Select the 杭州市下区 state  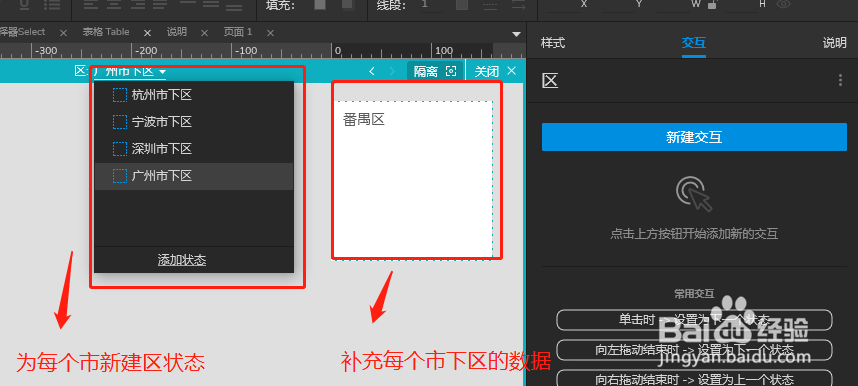[194, 95]
